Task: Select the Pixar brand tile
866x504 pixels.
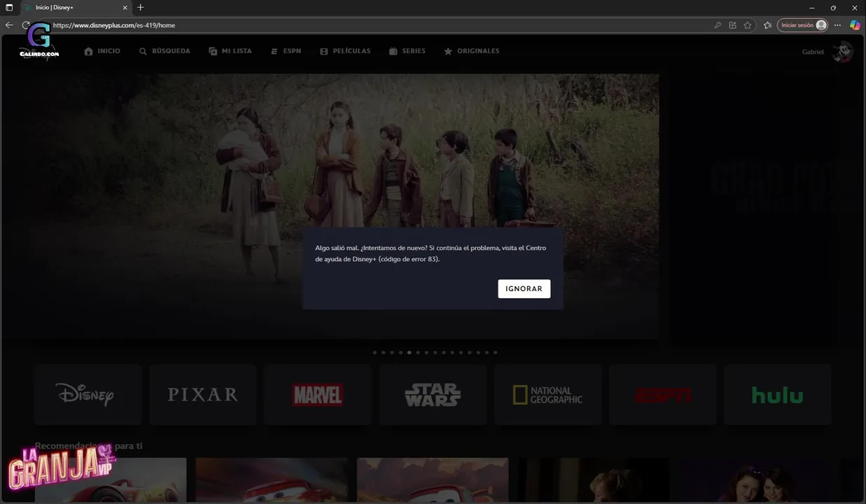Action: 203,394
